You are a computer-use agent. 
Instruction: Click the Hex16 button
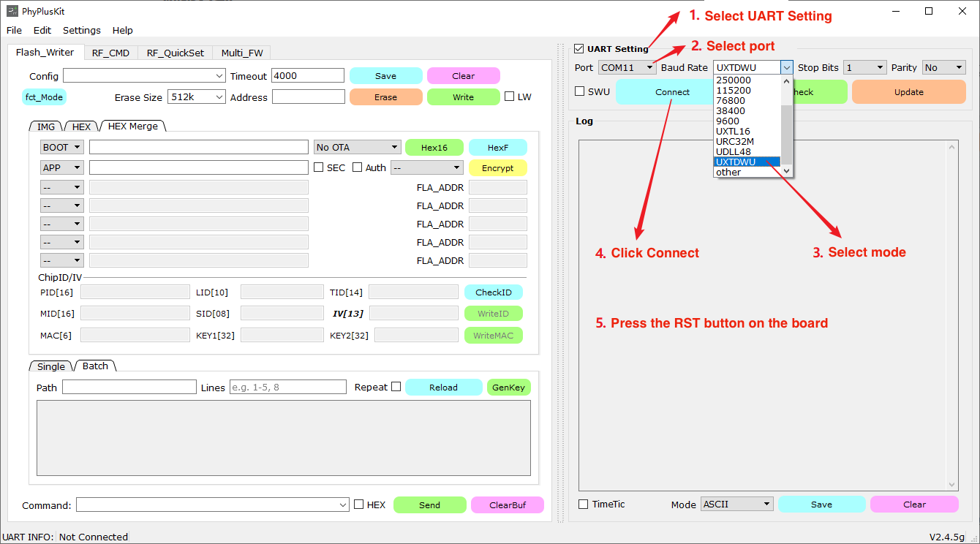pyautogui.click(x=434, y=147)
